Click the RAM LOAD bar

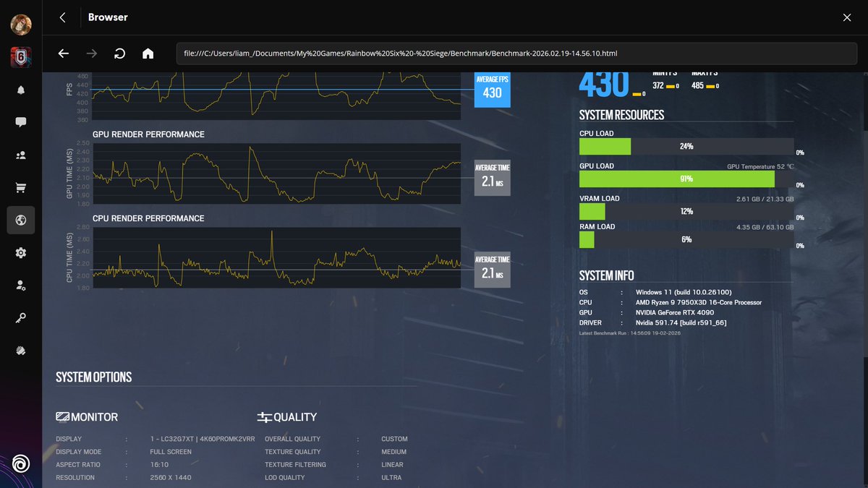[x=686, y=239]
